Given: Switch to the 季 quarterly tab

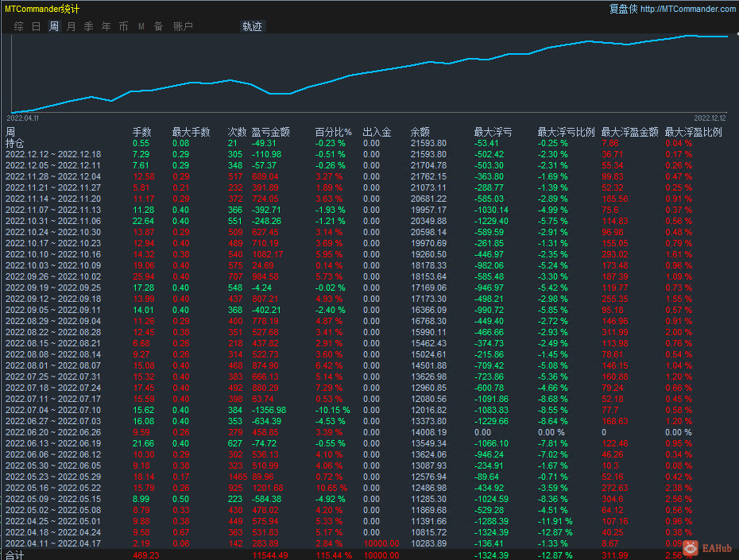Looking at the screenshot, I should (88, 26).
